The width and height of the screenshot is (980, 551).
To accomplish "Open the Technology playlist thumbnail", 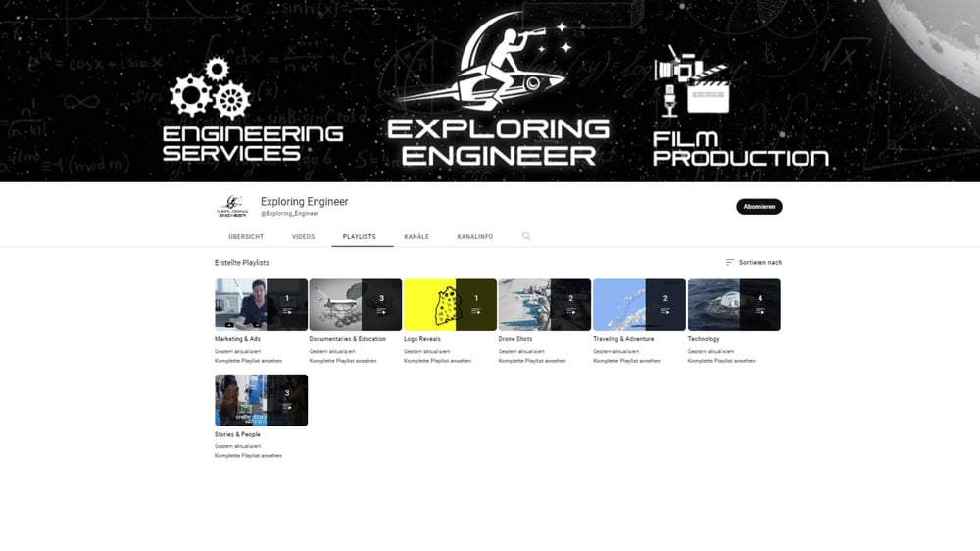I will pos(734,305).
